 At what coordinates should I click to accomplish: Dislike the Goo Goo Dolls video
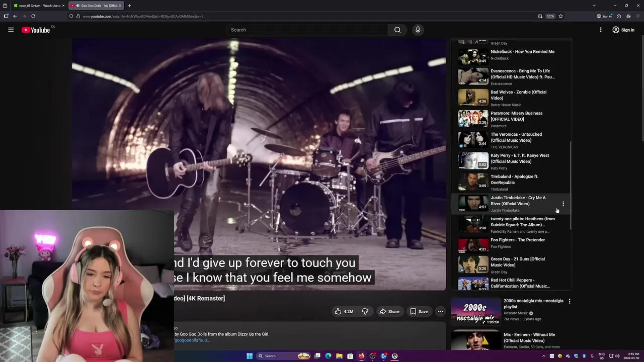pos(365,311)
